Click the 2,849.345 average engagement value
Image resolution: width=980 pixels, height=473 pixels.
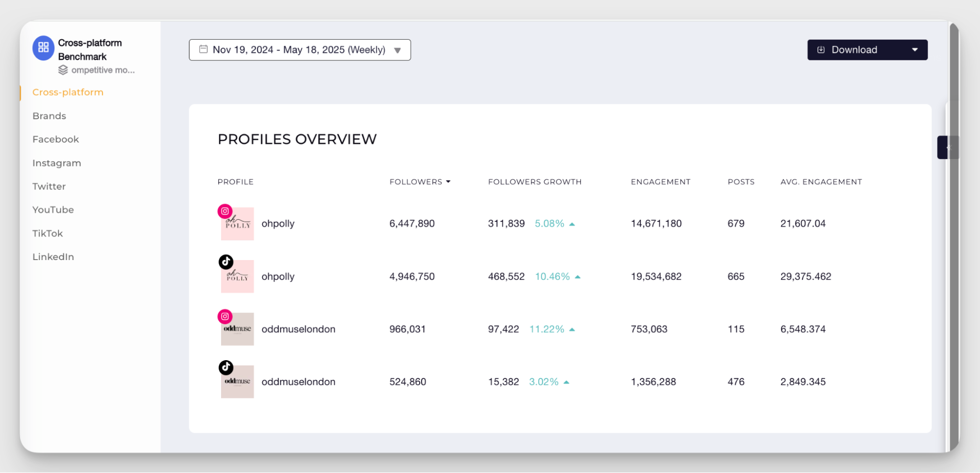803,382
